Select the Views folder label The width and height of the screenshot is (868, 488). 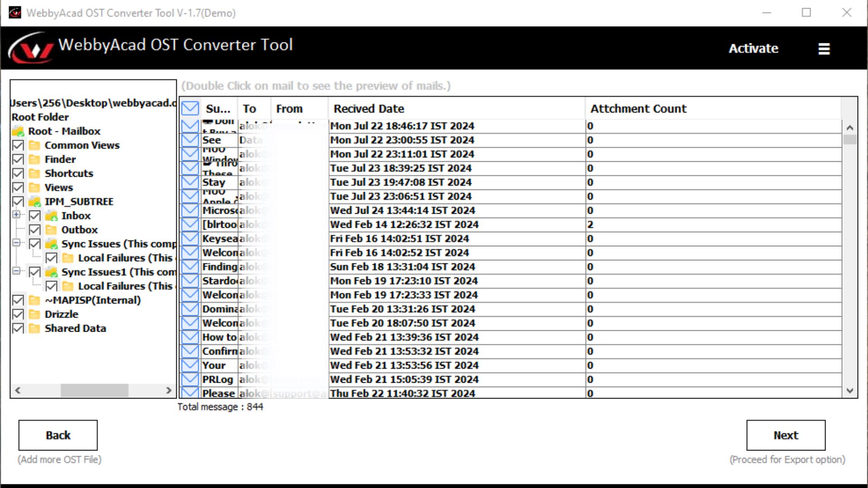pyautogui.click(x=59, y=187)
